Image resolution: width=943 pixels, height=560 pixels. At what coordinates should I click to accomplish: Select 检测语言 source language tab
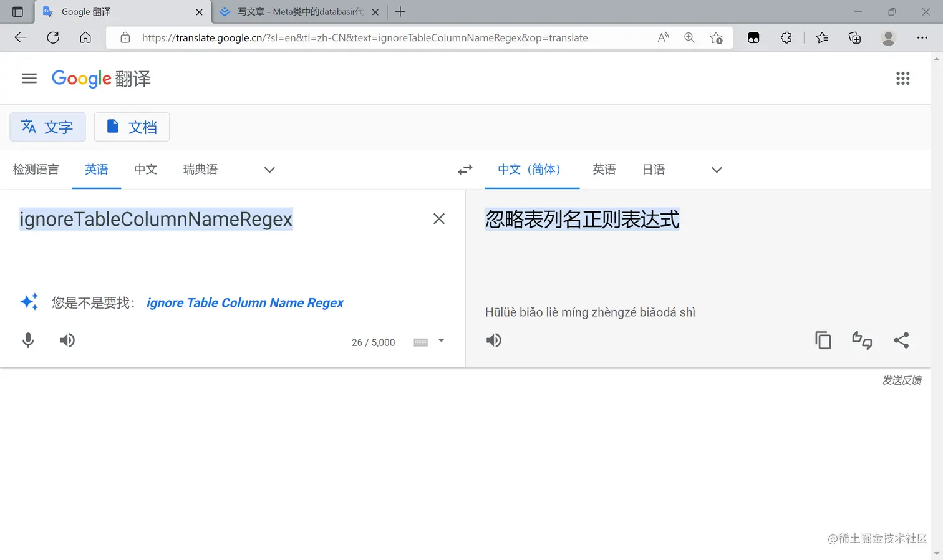[x=36, y=170]
